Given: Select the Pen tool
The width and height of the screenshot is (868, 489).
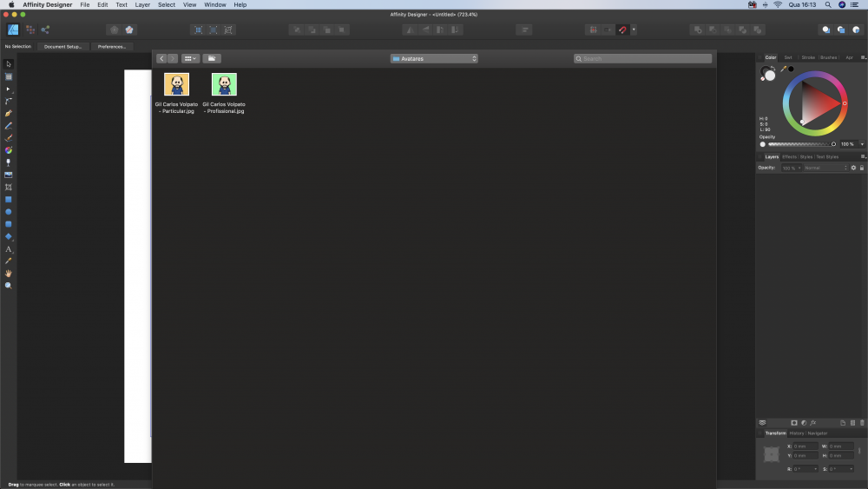Looking at the screenshot, I should point(9,114).
